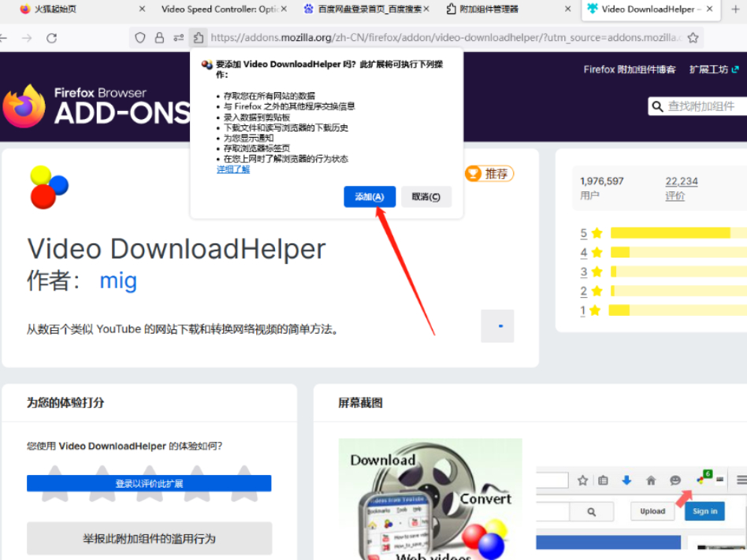Click the loading install button beside the description
The width and height of the screenshot is (747, 560).
[x=497, y=326]
